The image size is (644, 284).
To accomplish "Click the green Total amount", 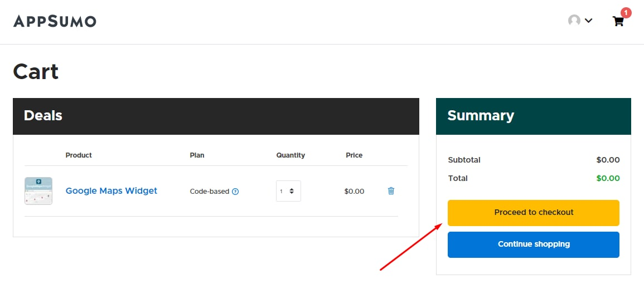I will point(608,178).
